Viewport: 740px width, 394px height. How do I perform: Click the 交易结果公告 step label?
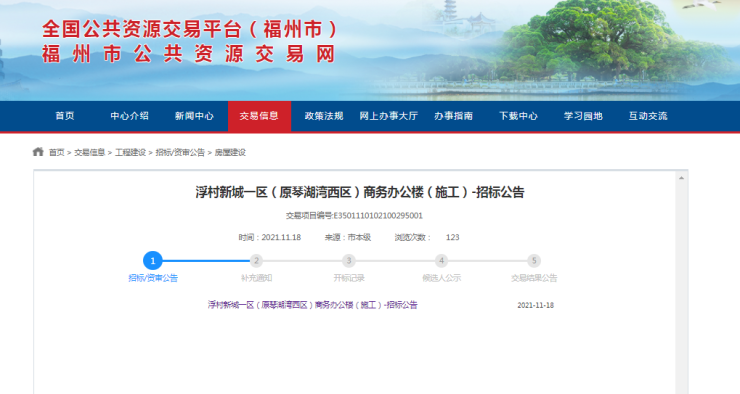coord(534,278)
